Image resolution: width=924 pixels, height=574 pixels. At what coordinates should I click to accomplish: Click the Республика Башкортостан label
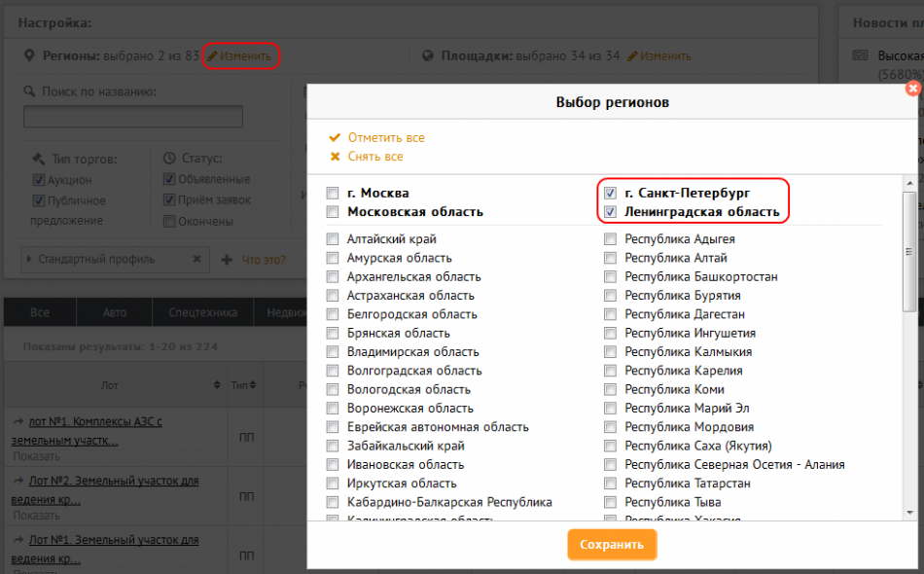point(701,276)
